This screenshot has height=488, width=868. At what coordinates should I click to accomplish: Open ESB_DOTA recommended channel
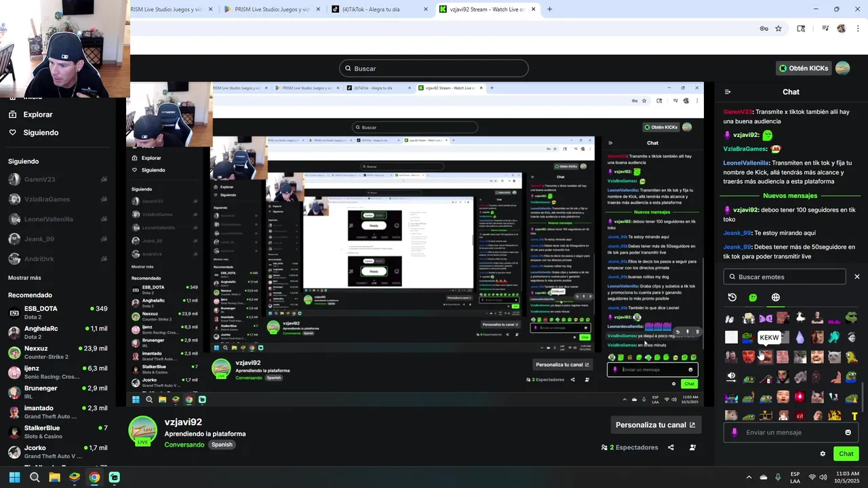pos(58,312)
